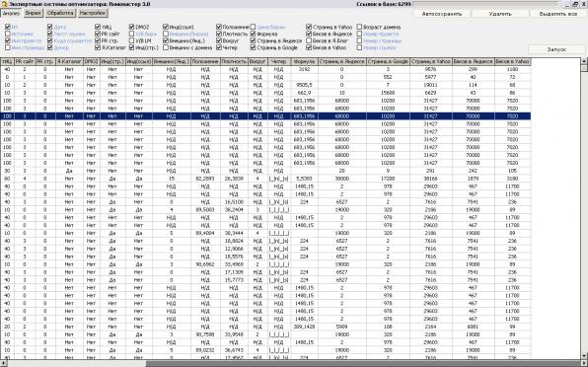Click the horizontal scrollbar at the bottom
Screen dimensions: 588x367
pos(294,364)
